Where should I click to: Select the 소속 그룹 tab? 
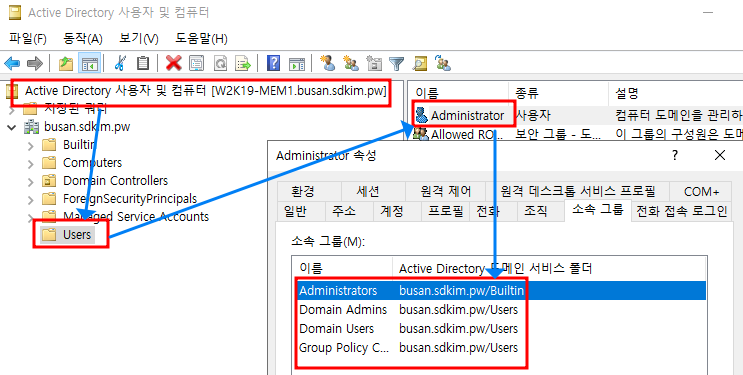(x=598, y=210)
